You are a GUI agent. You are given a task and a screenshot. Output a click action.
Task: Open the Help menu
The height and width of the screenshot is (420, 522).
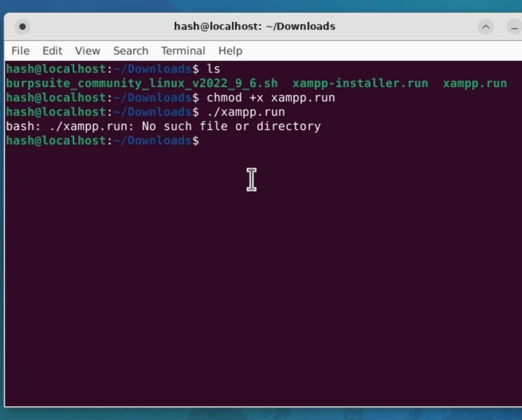[230, 51]
